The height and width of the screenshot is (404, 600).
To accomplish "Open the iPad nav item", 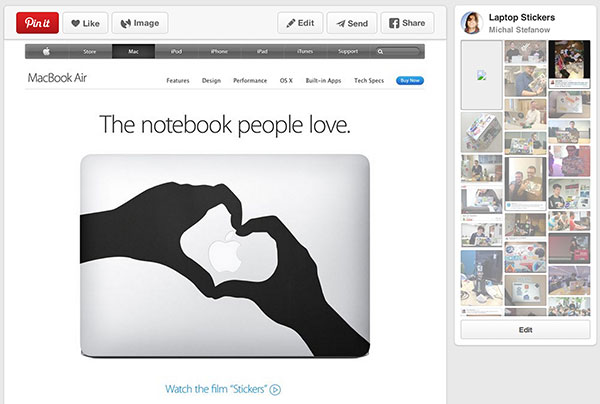I will tap(262, 51).
